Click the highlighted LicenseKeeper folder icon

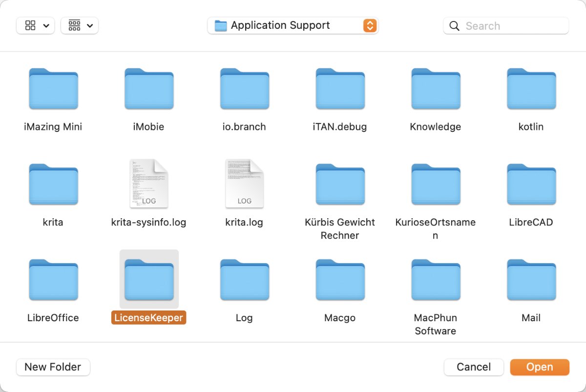point(149,280)
